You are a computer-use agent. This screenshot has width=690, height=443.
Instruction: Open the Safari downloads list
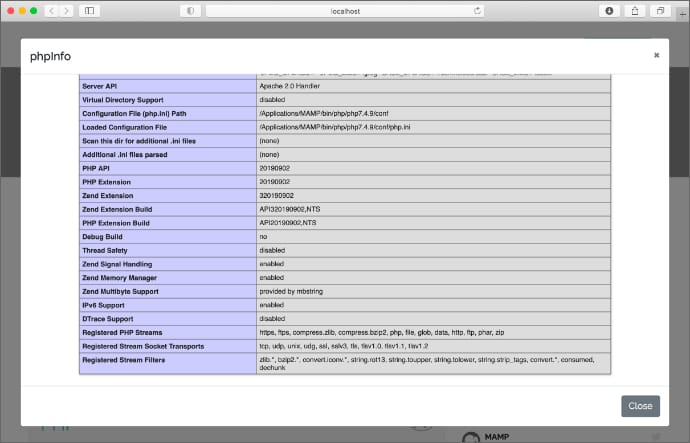tap(610, 10)
